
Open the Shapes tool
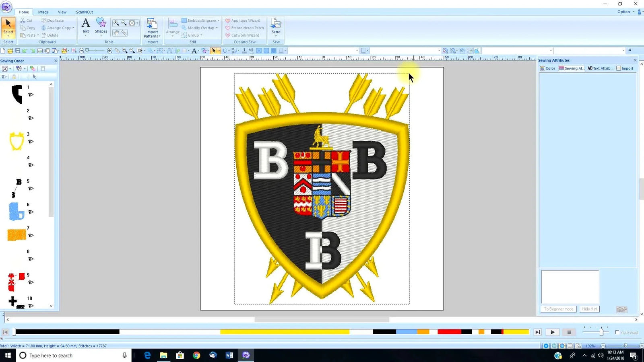point(101,26)
